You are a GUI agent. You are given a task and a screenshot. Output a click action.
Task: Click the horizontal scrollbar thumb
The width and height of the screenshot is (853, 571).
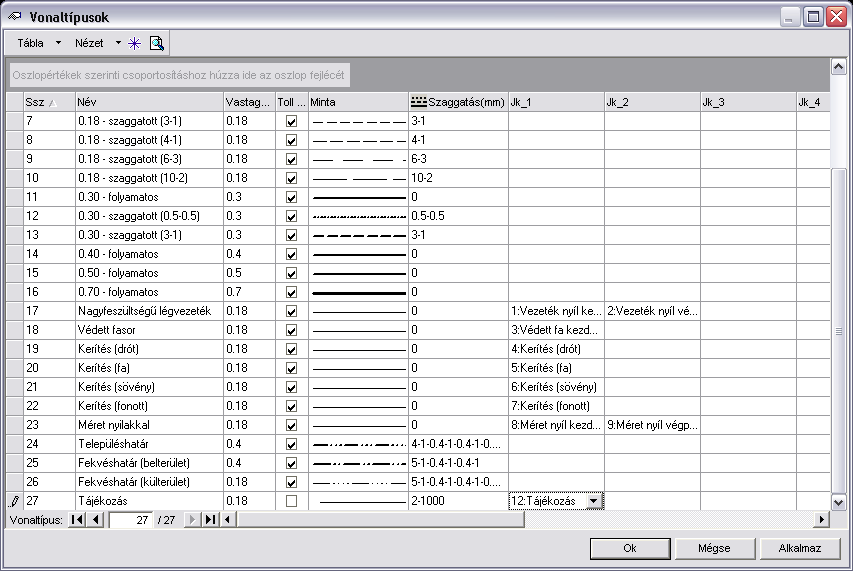[x=381, y=520]
